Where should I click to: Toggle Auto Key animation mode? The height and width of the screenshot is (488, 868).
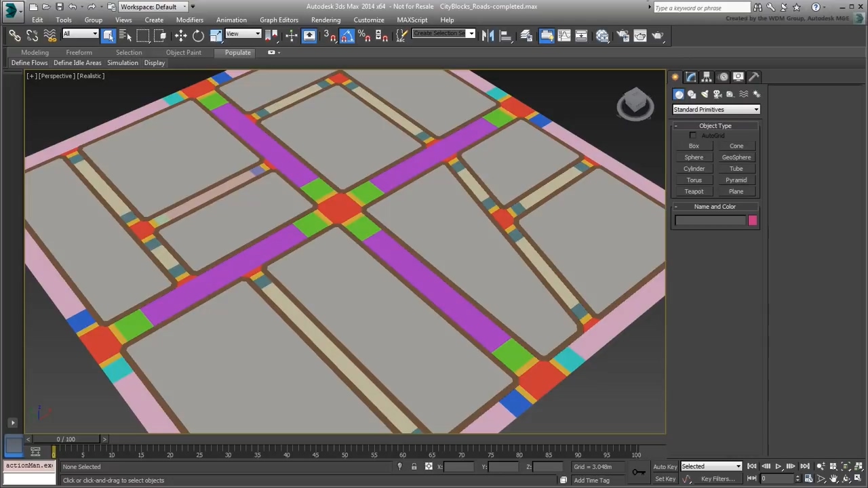(665, 466)
